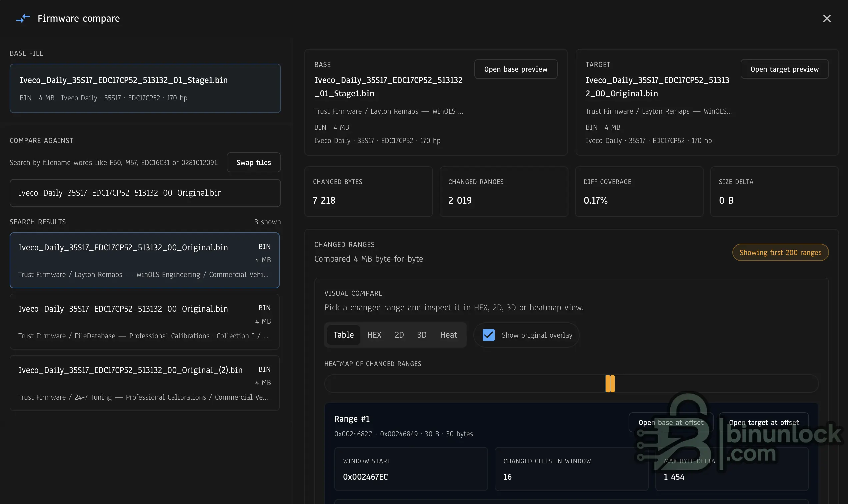Click Open base at offset button
Image resolution: width=848 pixels, height=504 pixels.
click(671, 422)
